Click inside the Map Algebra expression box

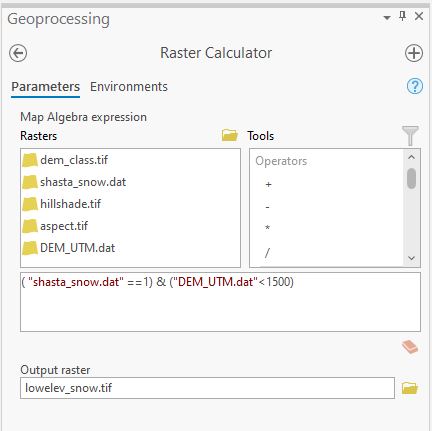(220, 302)
